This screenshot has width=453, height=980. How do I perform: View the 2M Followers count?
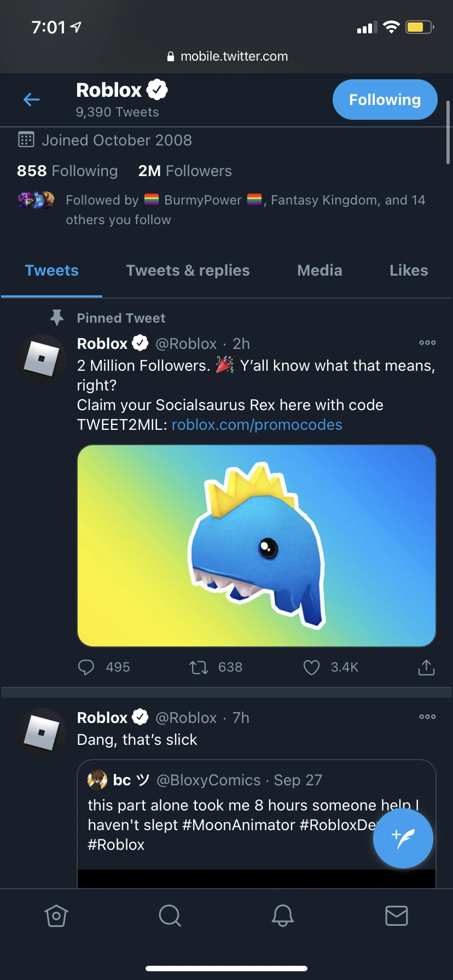tap(184, 171)
